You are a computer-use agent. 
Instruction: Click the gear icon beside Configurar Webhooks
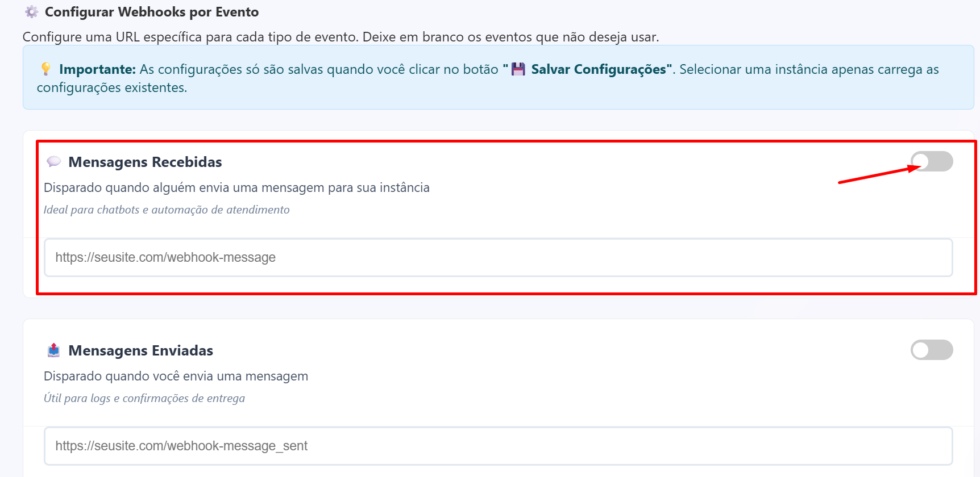point(32,12)
